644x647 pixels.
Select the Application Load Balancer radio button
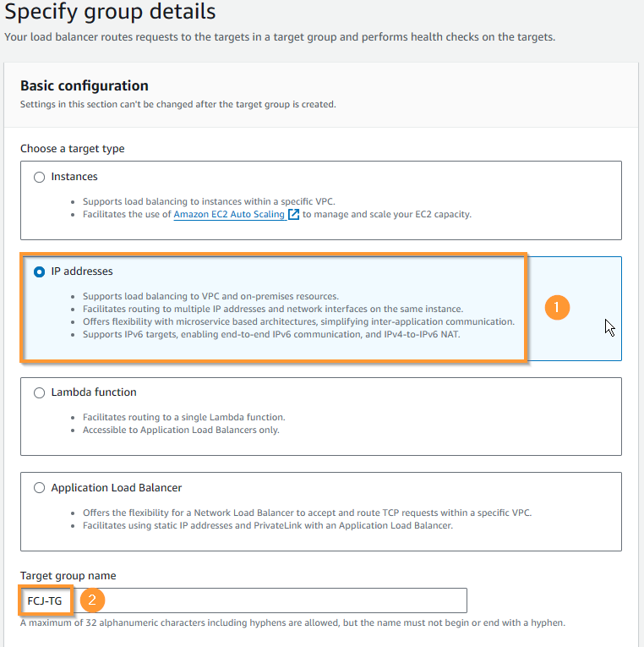39,488
